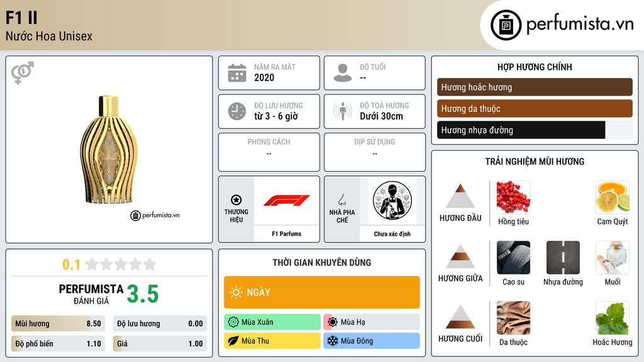Click the person icon beside Độ tuổi
Screen dimensions: 644x362
point(343,73)
